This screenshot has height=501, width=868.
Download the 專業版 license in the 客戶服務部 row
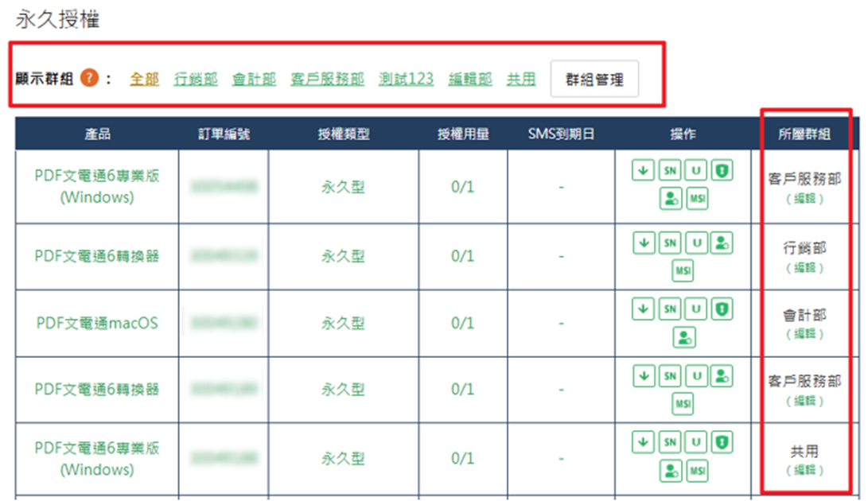(x=644, y=170)
